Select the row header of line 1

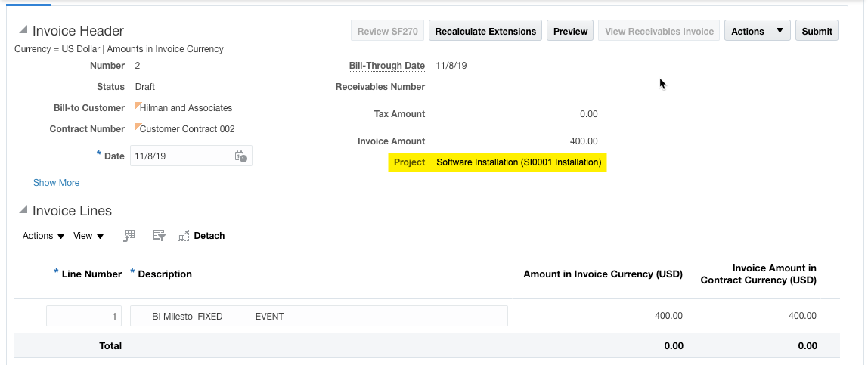coord(28,316)
